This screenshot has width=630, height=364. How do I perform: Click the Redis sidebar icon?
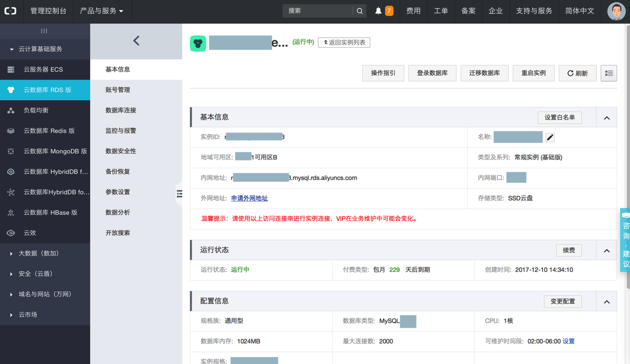pos(11,131)
